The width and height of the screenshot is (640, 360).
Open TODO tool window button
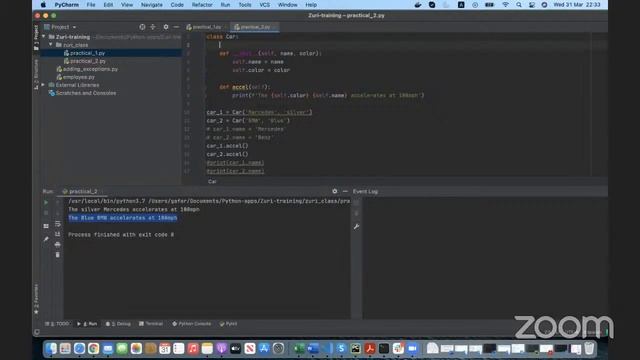pos(58,324)
